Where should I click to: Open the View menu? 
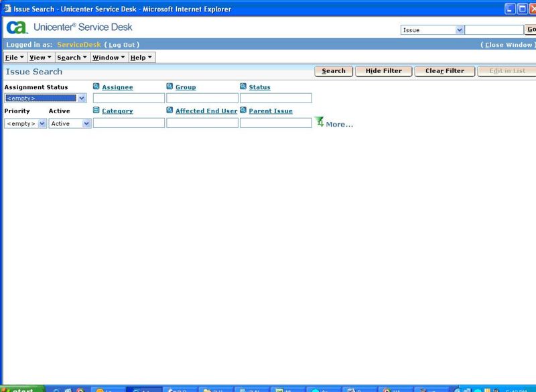tap(40, 57)
